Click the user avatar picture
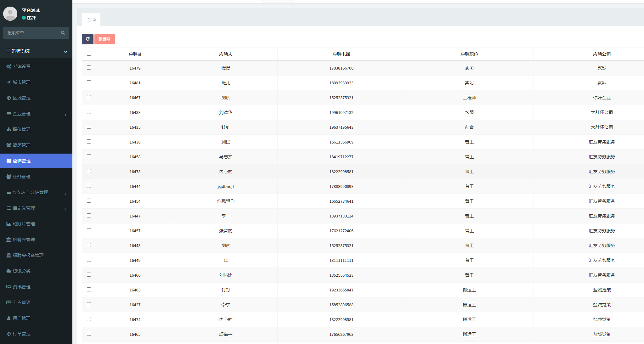644x344 pixels. click(10, 14)
